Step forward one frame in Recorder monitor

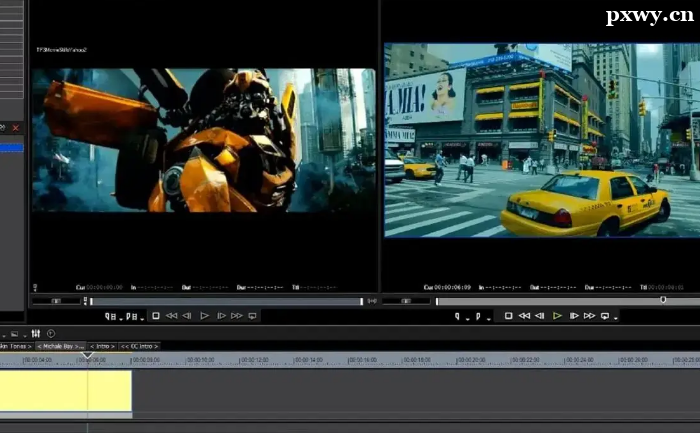(574, 316)
